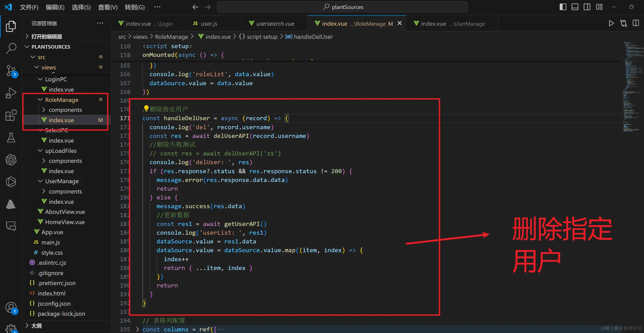Switch to the user.js tab
The image size is (644, 333).
click(214, 24)
